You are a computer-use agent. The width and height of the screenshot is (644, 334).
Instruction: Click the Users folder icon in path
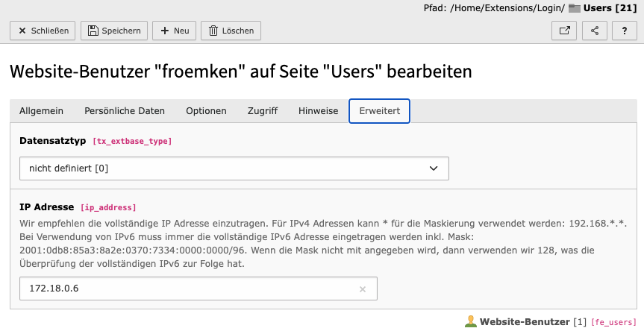click(x=574, y=8)
